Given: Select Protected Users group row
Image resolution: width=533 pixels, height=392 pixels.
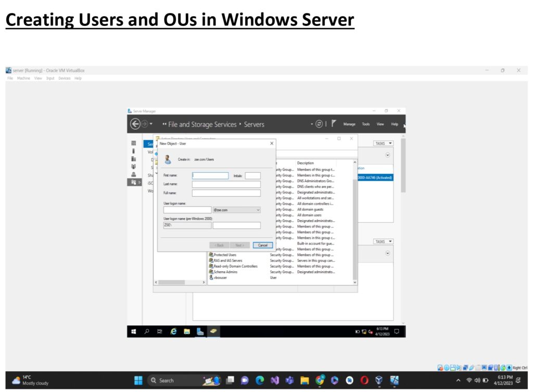Looking at the screenshot, I should [272, 255].
